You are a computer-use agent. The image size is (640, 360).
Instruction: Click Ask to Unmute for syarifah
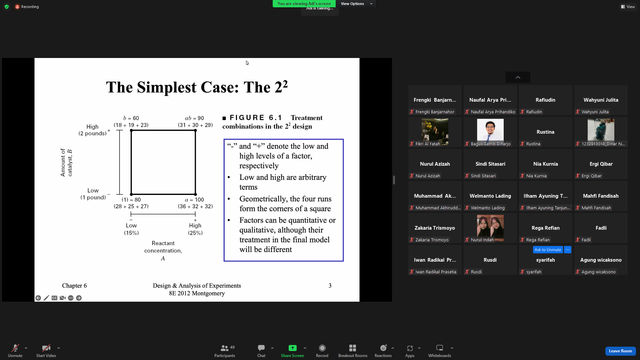[x=548, y=249]
